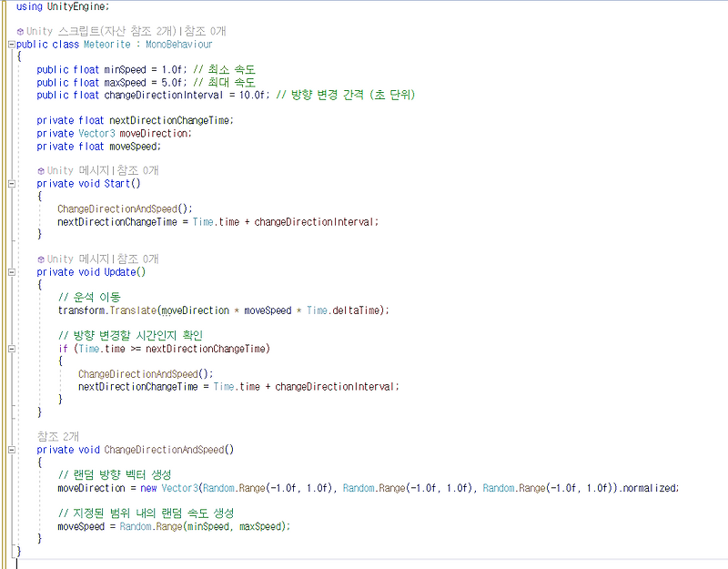Viewport: 728px width, 569px height.
Task: Click Unity message icon above Start()
Action: 41,171
